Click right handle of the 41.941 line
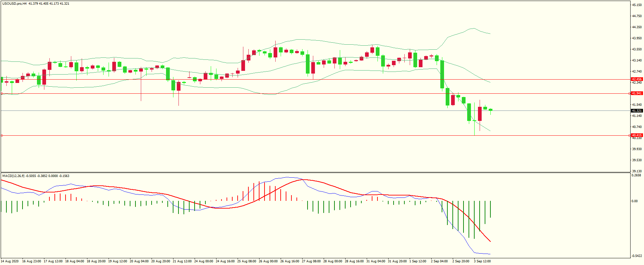The height and width of the screenshot is (265, 644). pos(629,94)
